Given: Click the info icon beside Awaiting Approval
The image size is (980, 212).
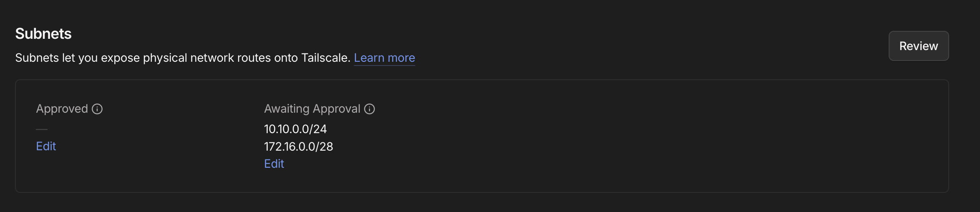Looking at the screenshot, I should (369, 109).
